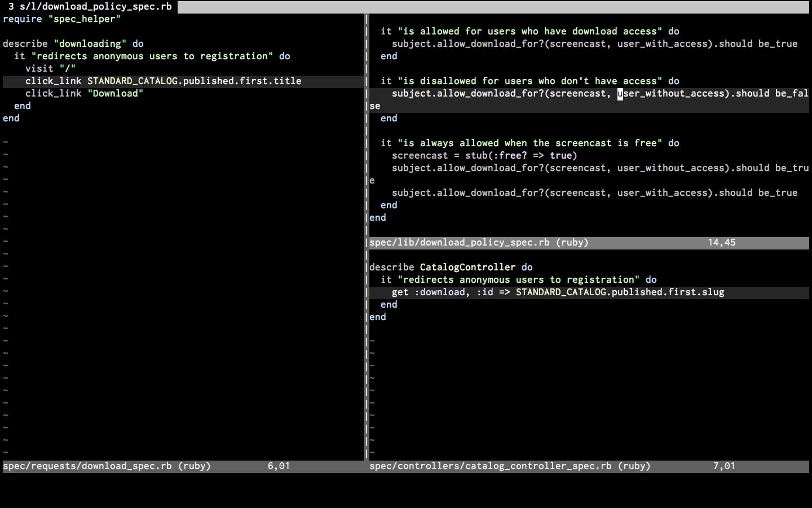Click get :download, :id line
Viewport: 812px width, 508px height.
pyautogui.click(x=558, y=292)
